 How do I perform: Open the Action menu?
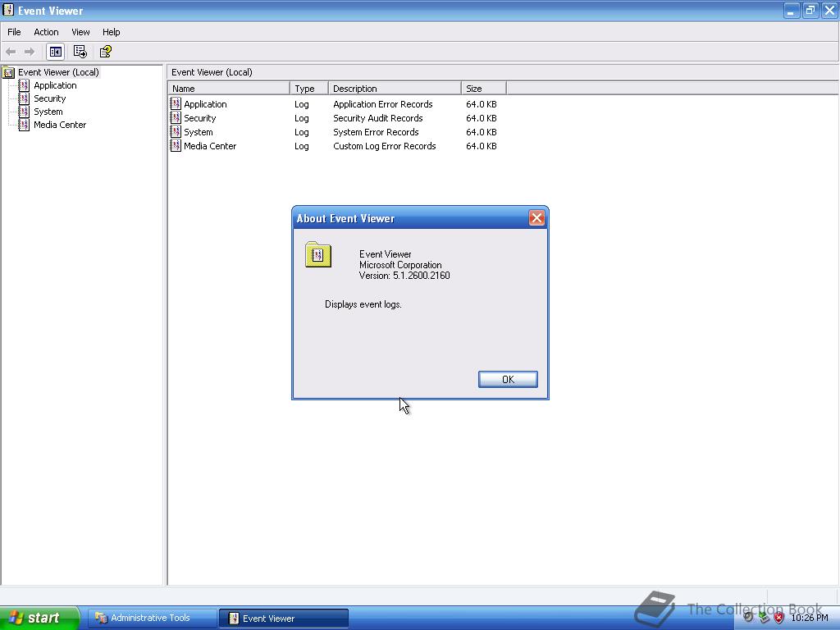[46, 32]
